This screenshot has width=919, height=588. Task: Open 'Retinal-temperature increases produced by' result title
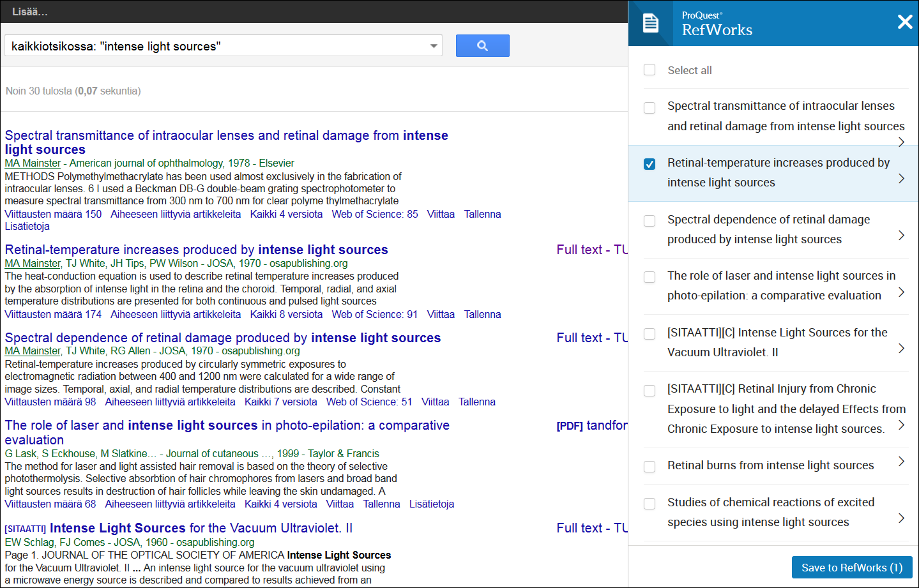196,250
